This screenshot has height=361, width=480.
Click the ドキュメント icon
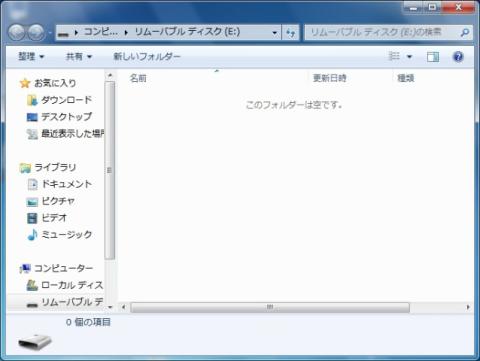click(x=32, y=184)
